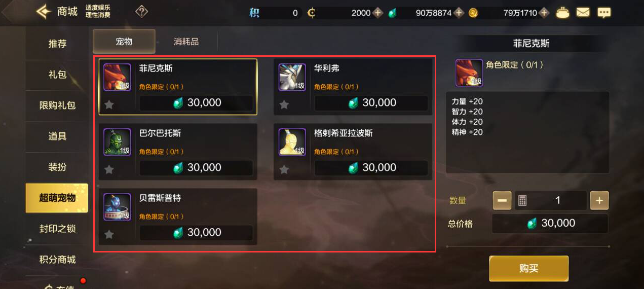Click the back arrow beside 商城
The image size is (644, 289).
click(x=44, y=12)
